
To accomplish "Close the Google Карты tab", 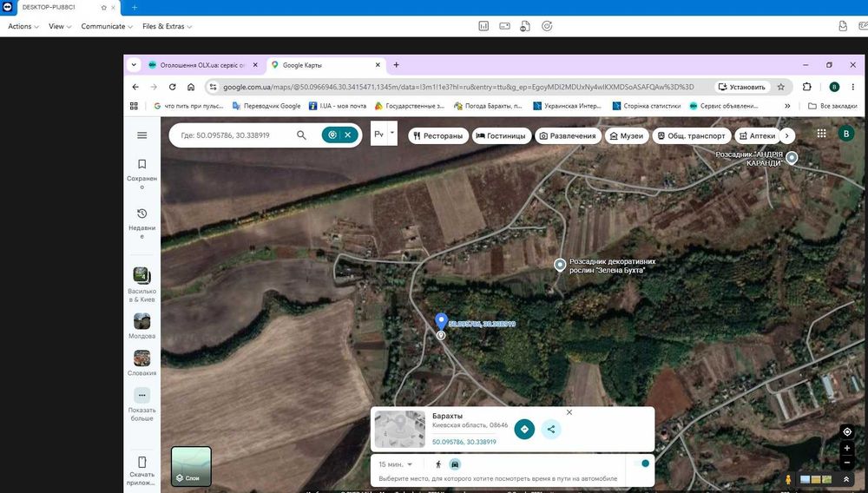I will [378, 65].
